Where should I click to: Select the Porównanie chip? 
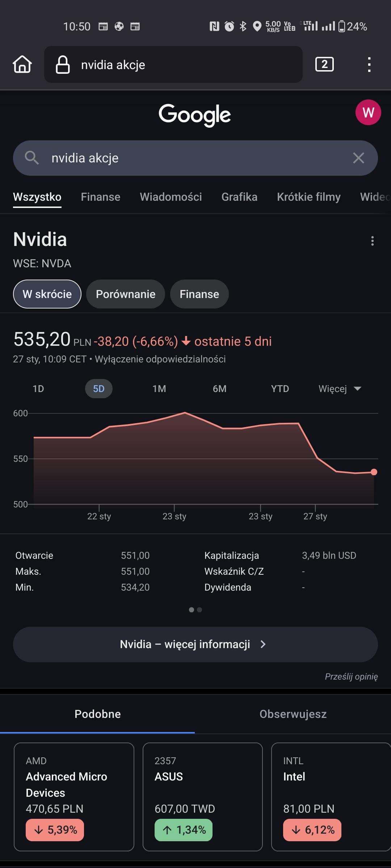point(125,294)
